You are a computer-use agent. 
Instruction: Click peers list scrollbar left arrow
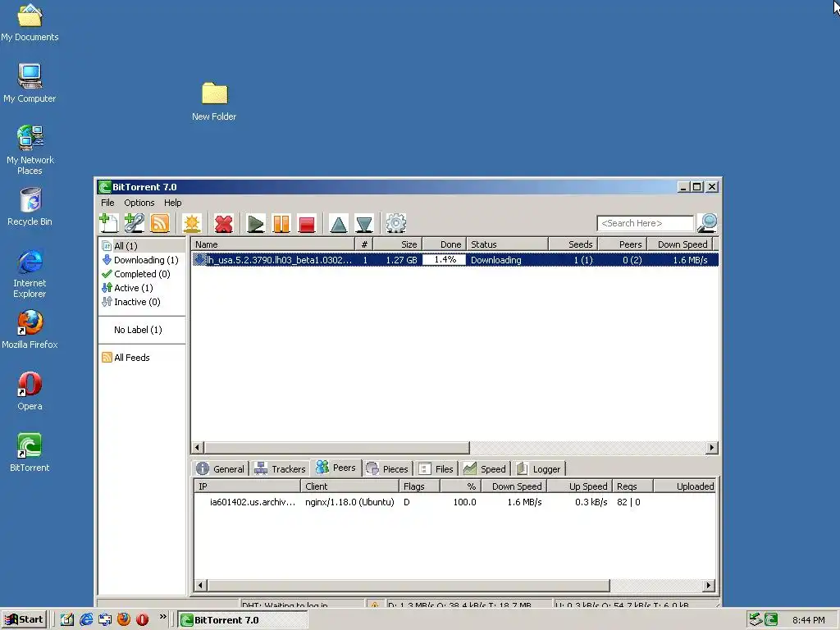200,585
